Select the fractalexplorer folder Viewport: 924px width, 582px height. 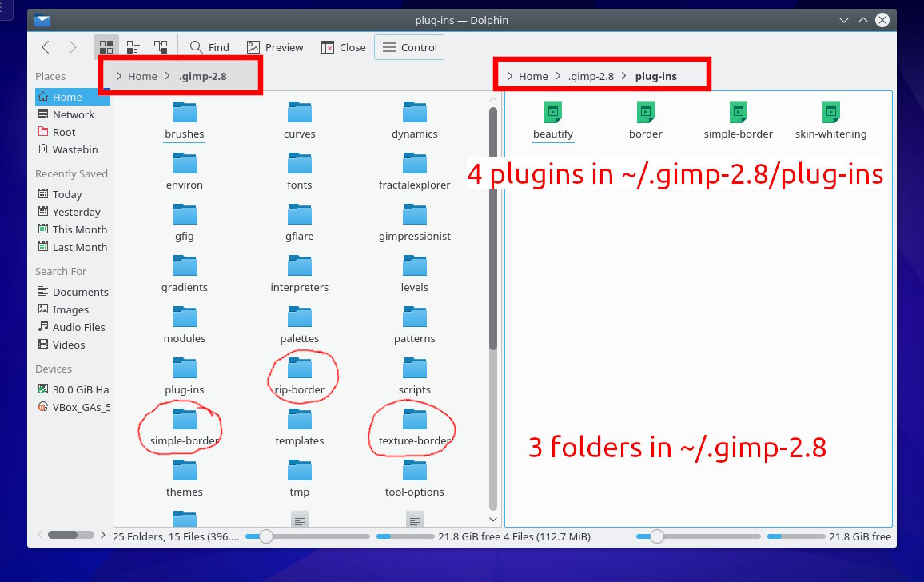(415, 172)
